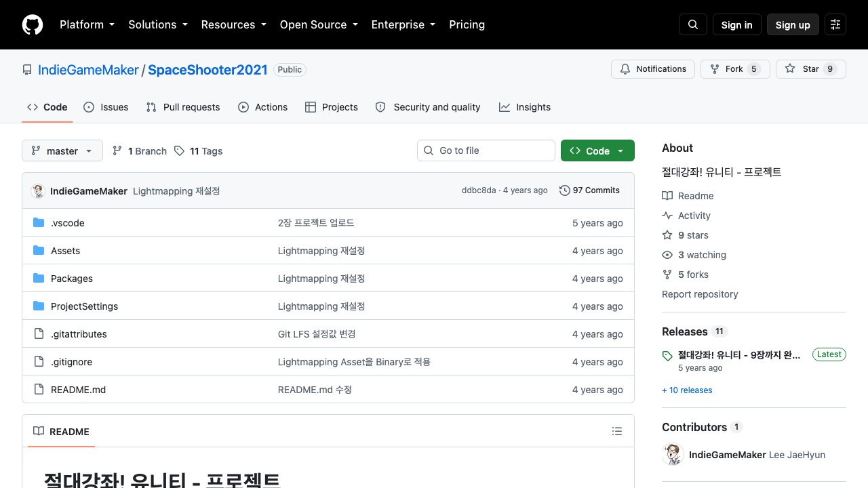Click the Public visibility label
This screenshot has width=868, height=488.
[x=290, y=69]
